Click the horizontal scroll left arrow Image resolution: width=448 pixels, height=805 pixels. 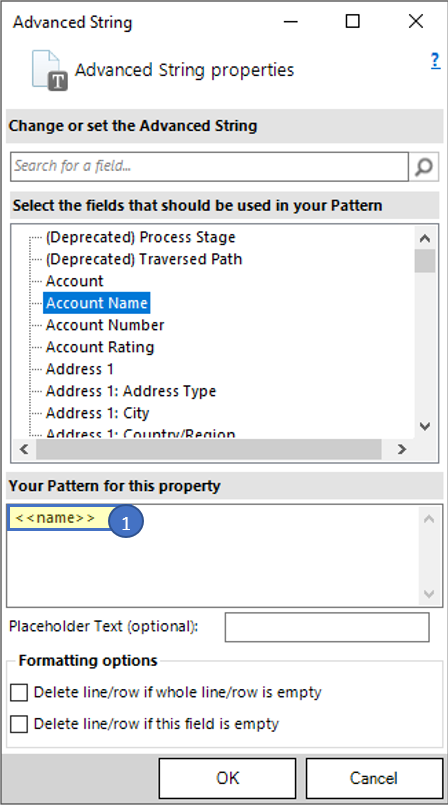pos(24,449)
